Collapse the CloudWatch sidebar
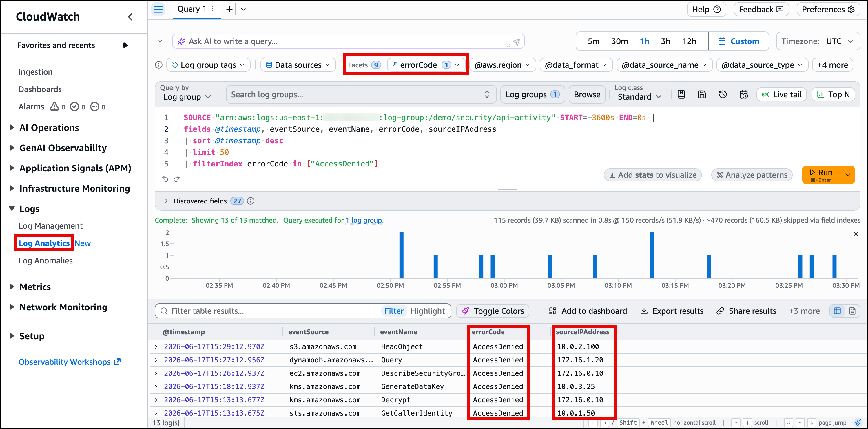Image resolution: width=868 pixels, height=429 pixels. (x=130, y=17)
